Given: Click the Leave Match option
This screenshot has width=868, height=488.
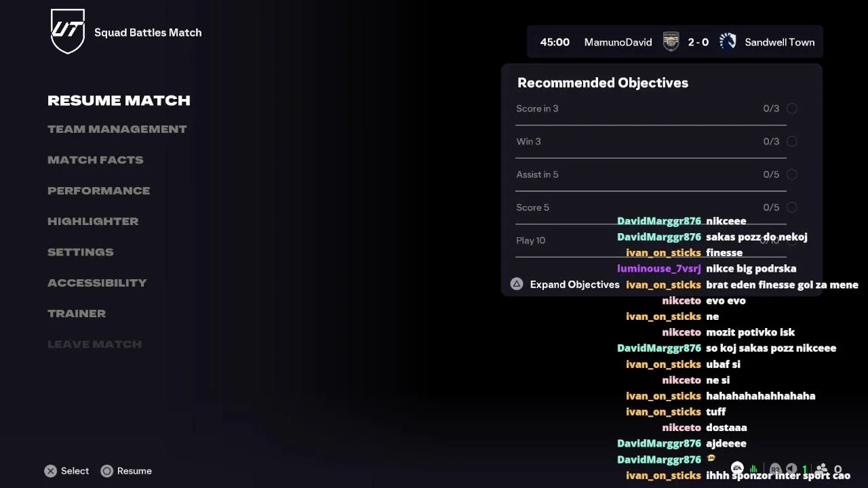Looking at the screenshot, I should (94, 344).
